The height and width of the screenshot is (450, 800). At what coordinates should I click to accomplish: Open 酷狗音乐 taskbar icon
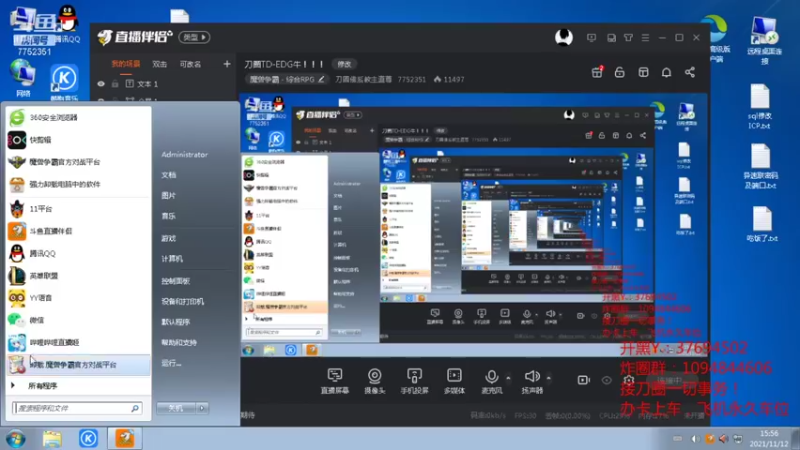[x=88, y=439]
